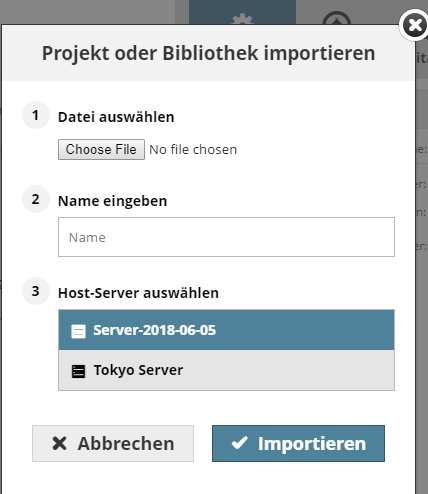This screenshot has width=428, height=494.
Task: Click the Choose File button
Action: pyautogui.click(x=101, y=149)
